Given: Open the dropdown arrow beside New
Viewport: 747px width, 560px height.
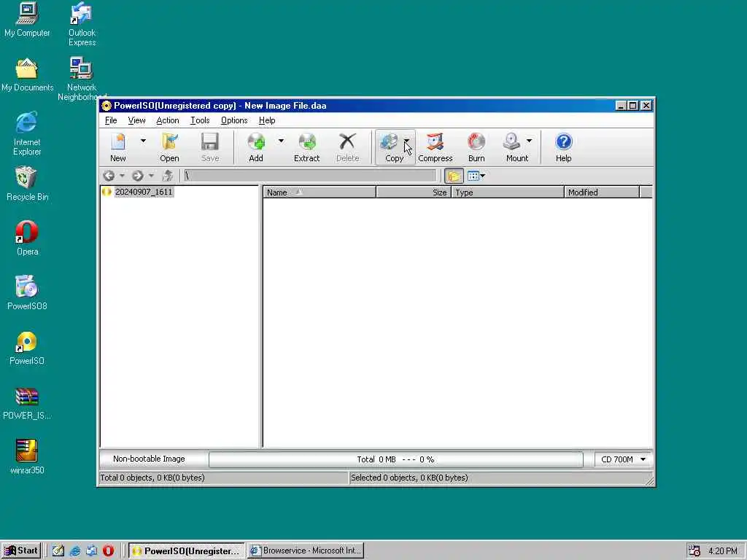Looking at the screenshot, I should pyautogui.click(x=143, y=141).
